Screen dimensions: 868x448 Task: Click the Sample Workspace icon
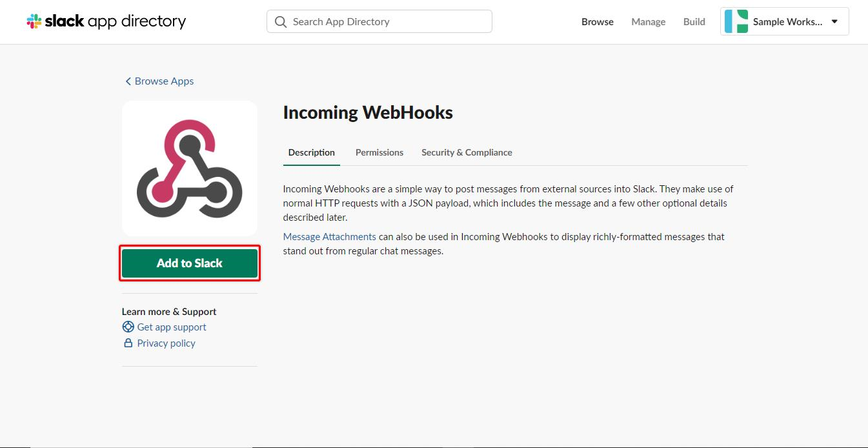tap(736, 21)
